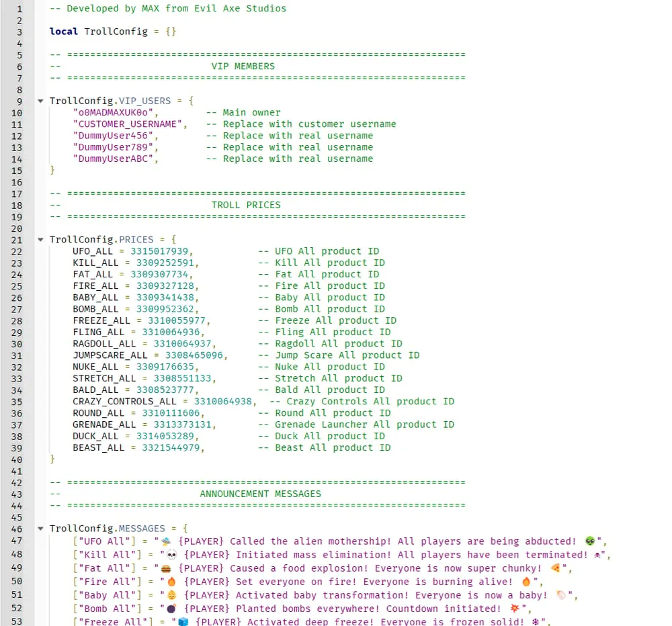Click the BEAST_ALL price key
The height and width of the screenshot is (626, 672).
point(98,448)
